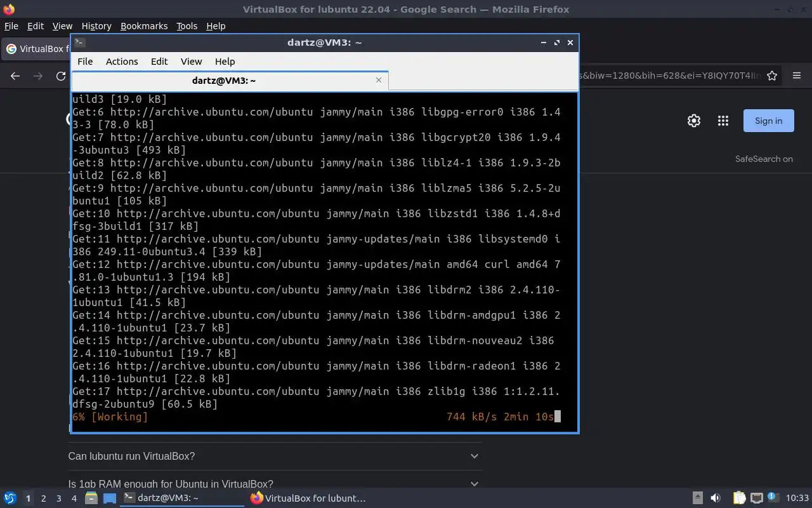Click the '6% [Working]' progress line

[110, 417]
